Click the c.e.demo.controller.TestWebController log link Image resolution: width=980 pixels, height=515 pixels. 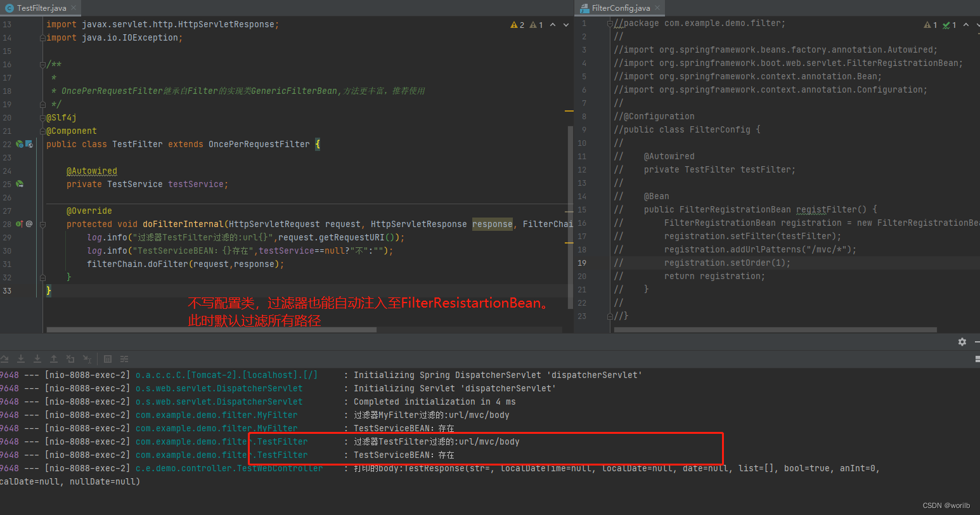pyautogui.click(x=229, y=469)
